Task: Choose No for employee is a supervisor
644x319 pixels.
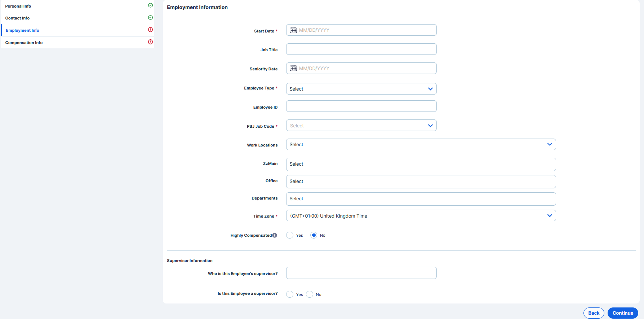Action: pos(310,294)
